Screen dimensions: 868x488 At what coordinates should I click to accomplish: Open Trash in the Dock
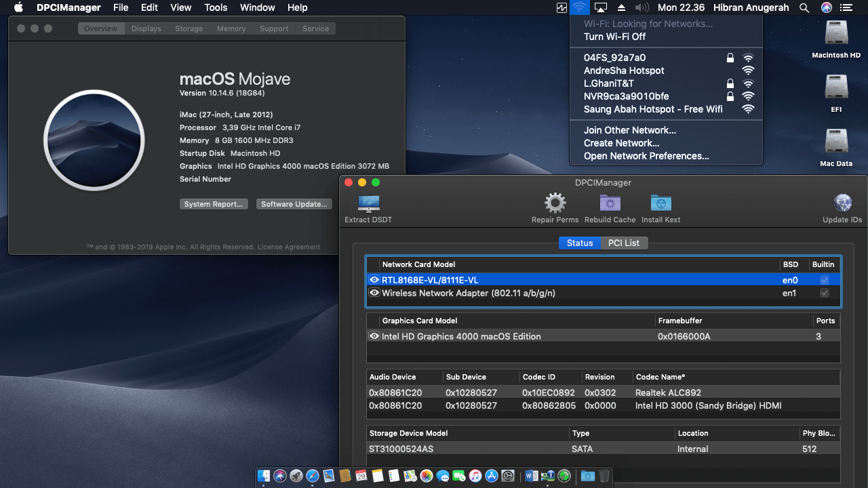[604, 476]
